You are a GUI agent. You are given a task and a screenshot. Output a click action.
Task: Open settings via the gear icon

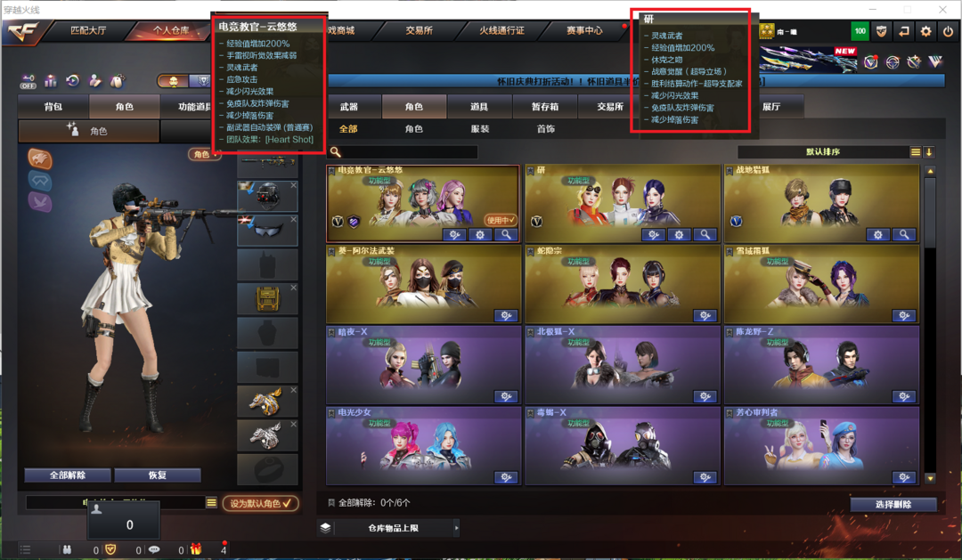coord(925,31)
